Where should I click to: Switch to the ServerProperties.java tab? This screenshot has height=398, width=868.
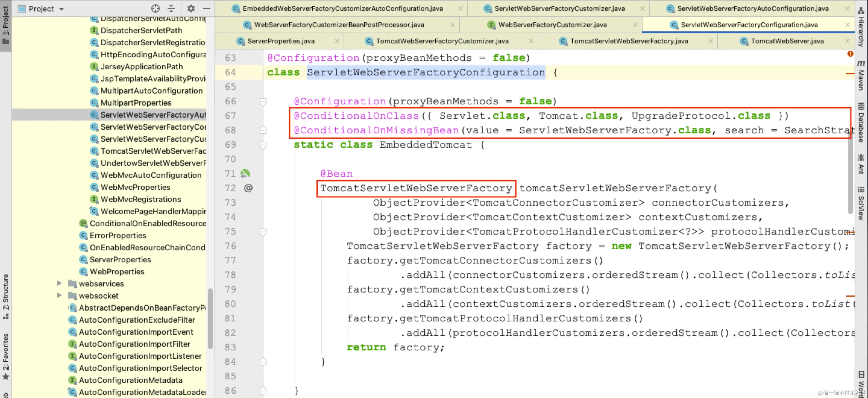(x=280, y=41)
